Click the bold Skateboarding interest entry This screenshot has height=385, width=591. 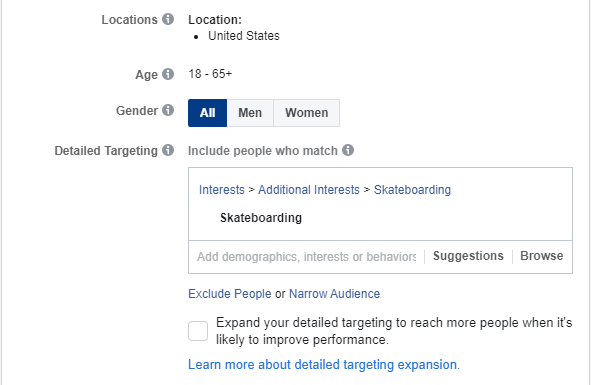(261, 218)
